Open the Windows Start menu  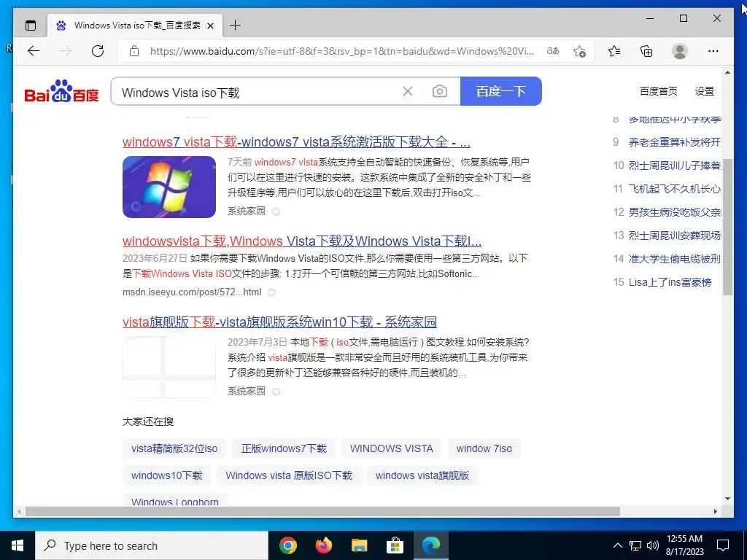(18, 545)
